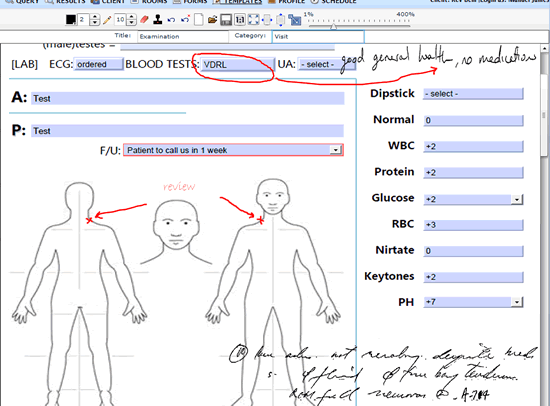The width and height of the screenshot is (550, 406).
Task: Click the WBC +2 field
Action: coord(473,146)
